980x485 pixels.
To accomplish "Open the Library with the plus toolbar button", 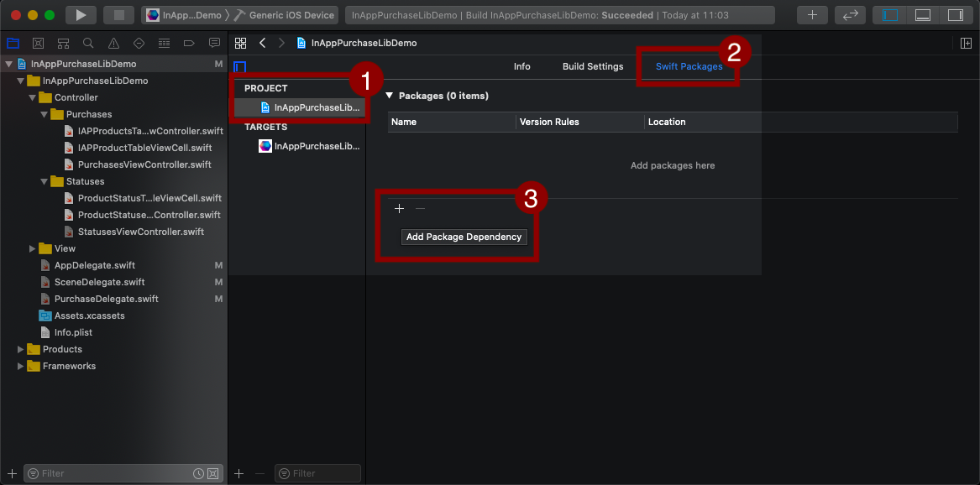I will (812, 15).
